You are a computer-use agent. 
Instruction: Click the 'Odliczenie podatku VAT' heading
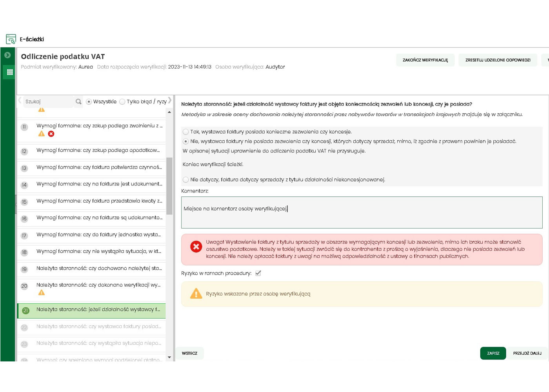tap(63, 56)
